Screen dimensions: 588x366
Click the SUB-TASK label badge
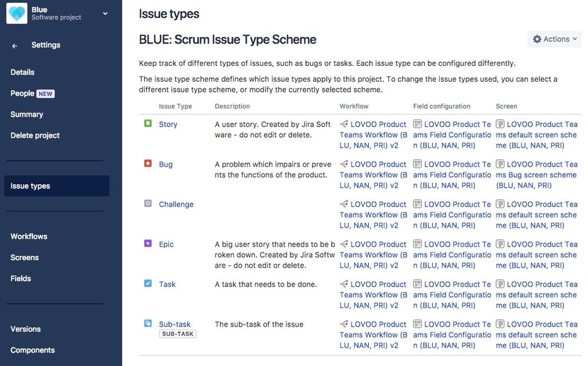pos(178,334)
